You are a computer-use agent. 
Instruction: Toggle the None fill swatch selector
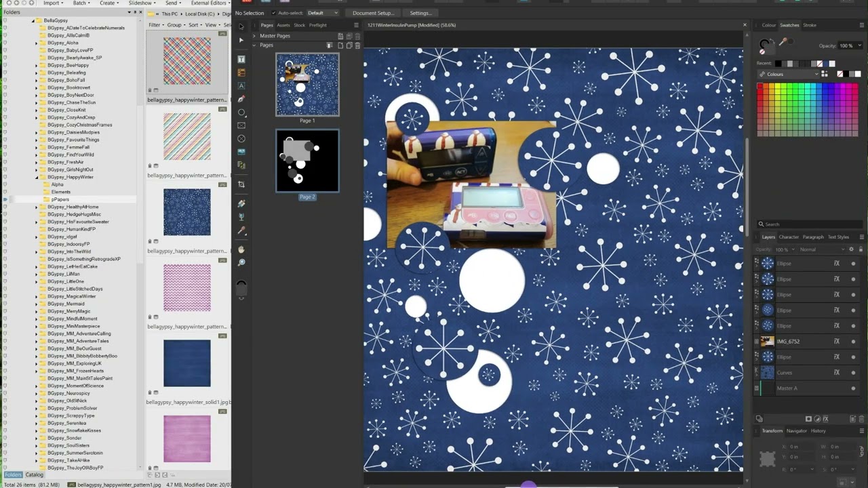(762, 52)
